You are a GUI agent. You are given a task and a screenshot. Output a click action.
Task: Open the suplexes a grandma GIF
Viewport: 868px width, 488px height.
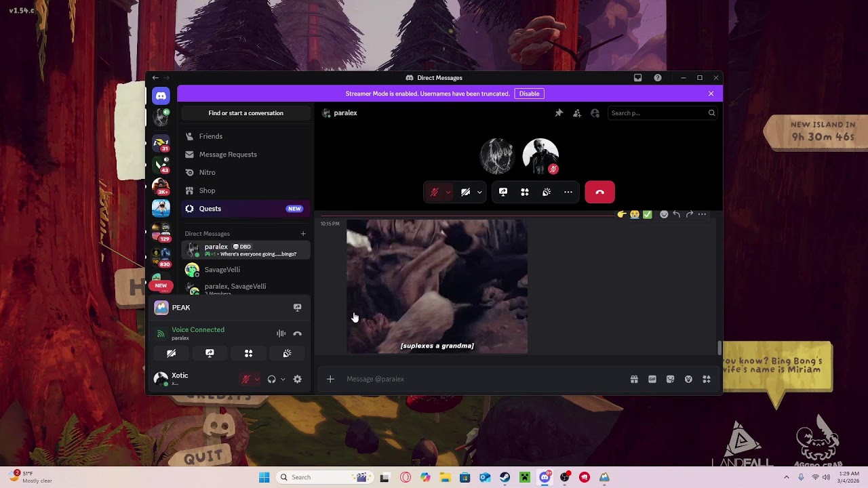click(x=437, y=286)
